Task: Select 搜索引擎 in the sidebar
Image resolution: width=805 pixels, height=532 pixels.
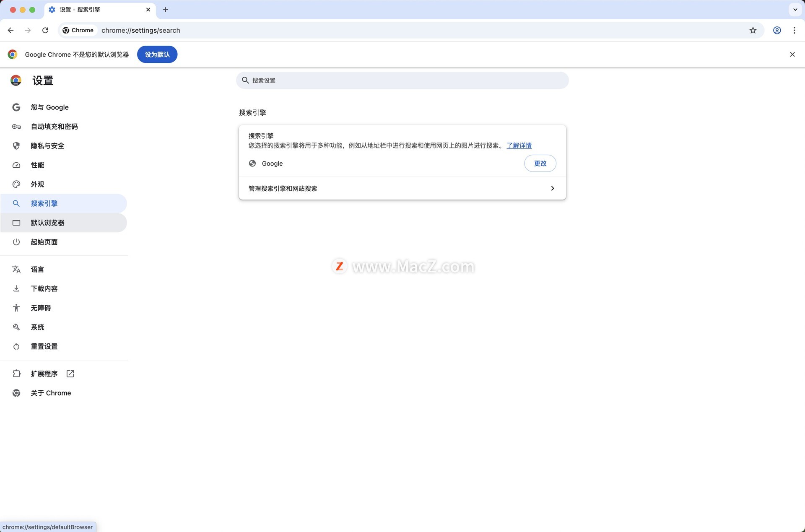Action: point(64,203)
